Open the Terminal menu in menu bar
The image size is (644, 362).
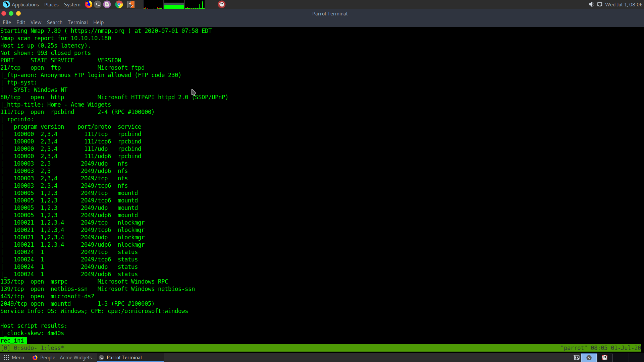pos(77,22)
